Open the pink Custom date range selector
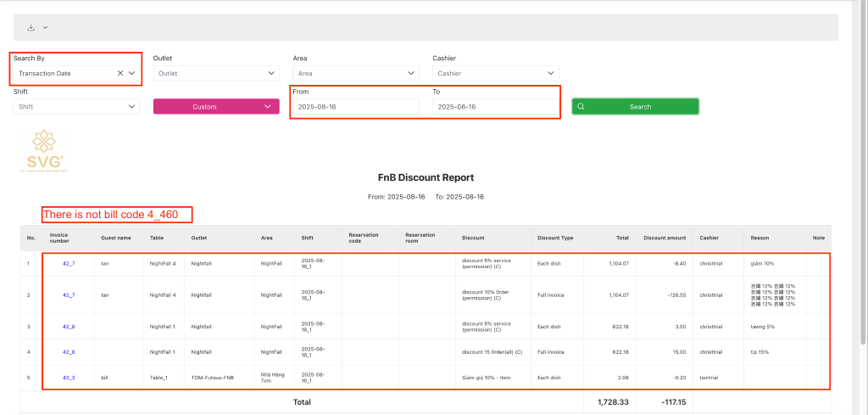The height and width of the screenshot is (415, 868). coord(215,107)
